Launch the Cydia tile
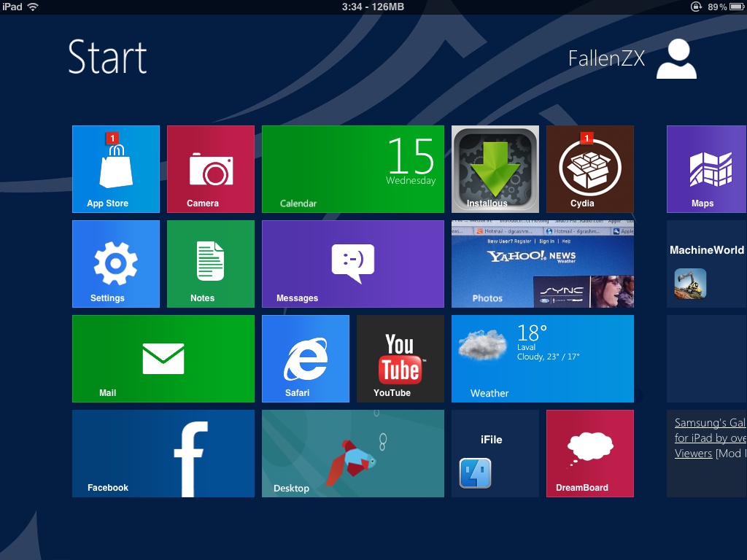This screenshot has width=747, height=560. 589,169
